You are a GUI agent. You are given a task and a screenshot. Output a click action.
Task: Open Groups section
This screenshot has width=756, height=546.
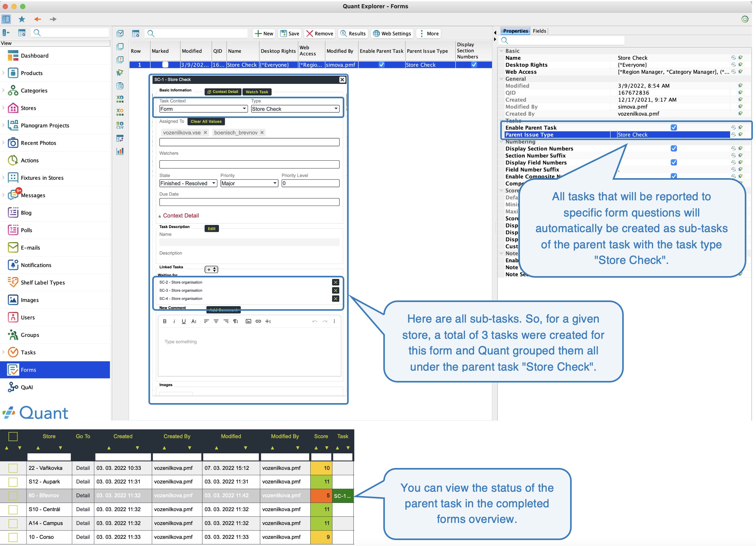coord(30,335)
